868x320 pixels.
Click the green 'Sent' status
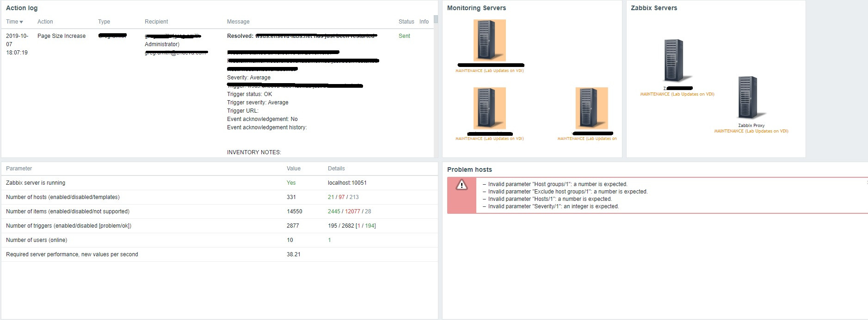pos(404,36)
